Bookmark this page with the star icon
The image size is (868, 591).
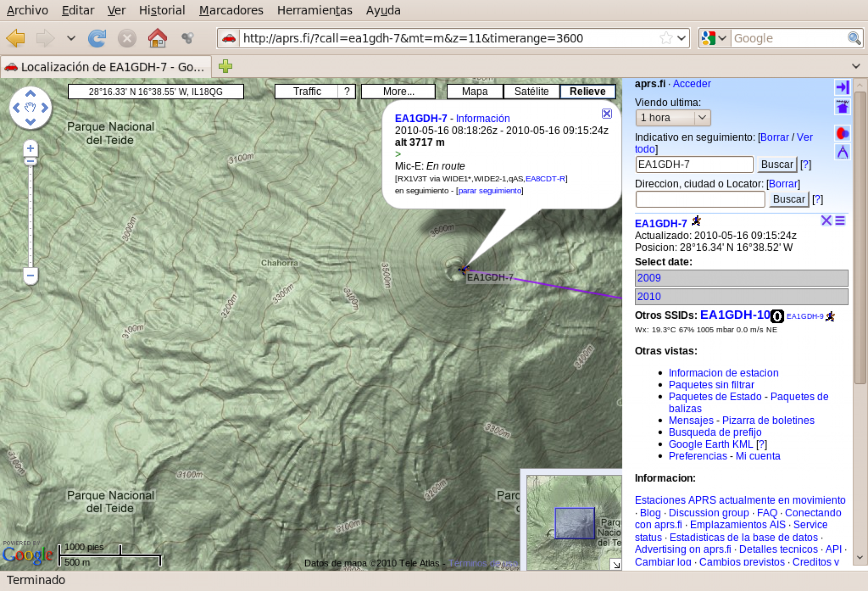point(665,38)
